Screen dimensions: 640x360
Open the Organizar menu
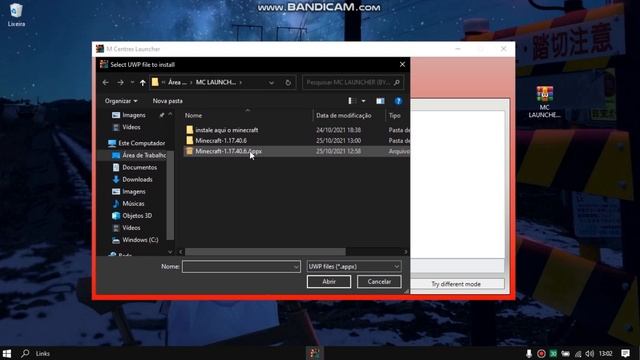[121, 101]
